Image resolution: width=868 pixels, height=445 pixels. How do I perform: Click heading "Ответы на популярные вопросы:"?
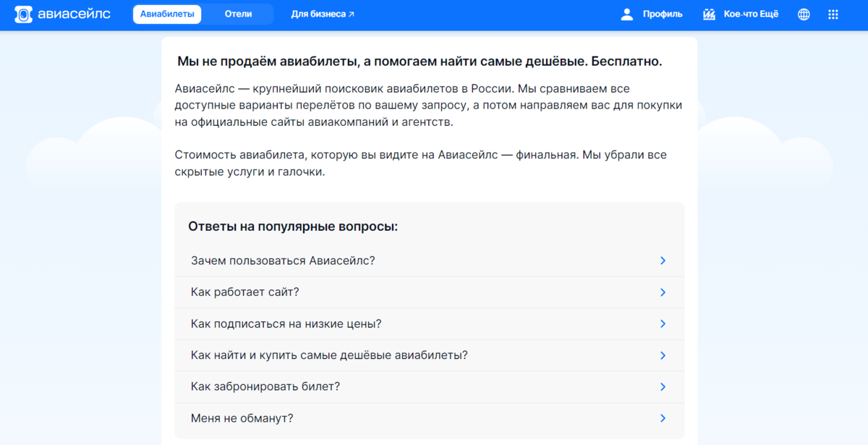pos(293,226)
